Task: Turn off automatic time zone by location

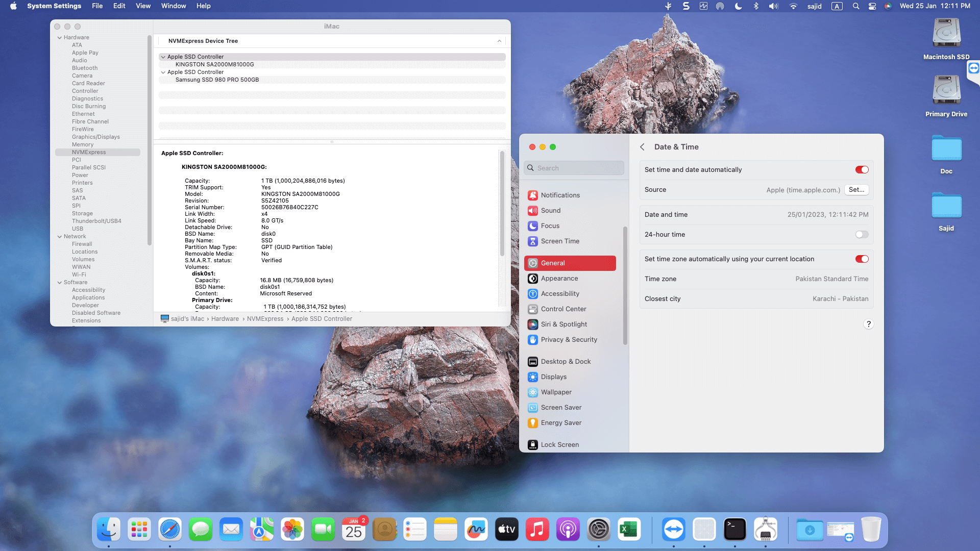Action: [x=862, y=259]
